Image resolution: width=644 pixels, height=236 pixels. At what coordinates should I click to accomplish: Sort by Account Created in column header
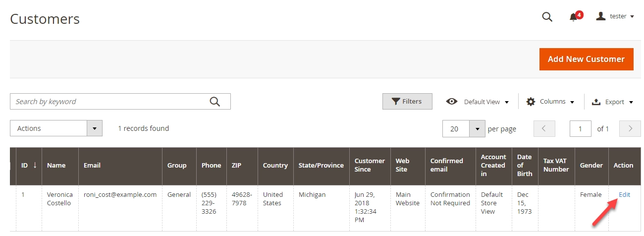click(494, 166)
